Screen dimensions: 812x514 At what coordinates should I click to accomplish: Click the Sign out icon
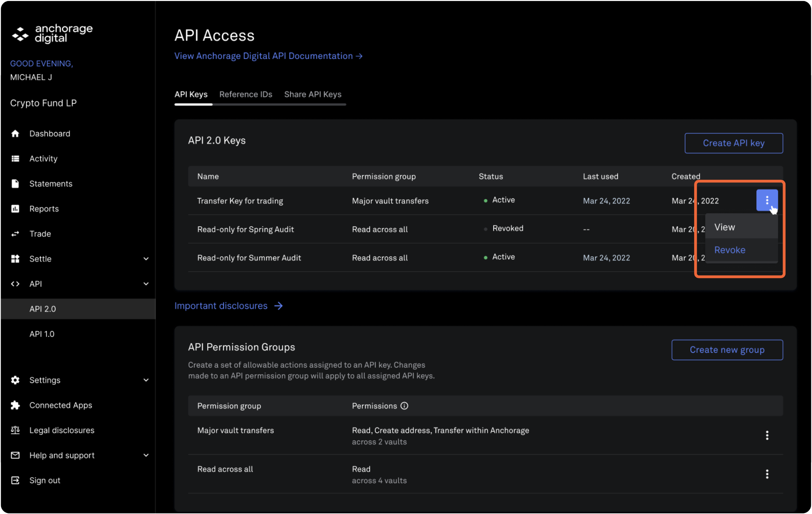pyautogui.click(x=15, y=481)
